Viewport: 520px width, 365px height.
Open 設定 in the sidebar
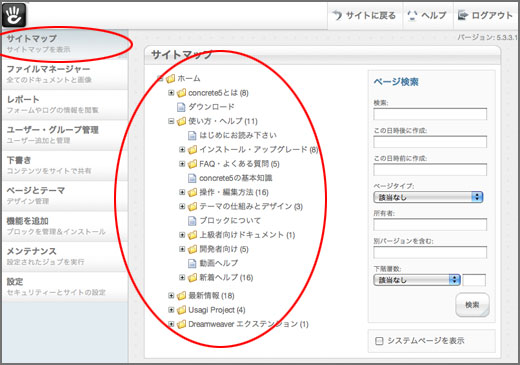pyautogui.click(x=65, y=287)
